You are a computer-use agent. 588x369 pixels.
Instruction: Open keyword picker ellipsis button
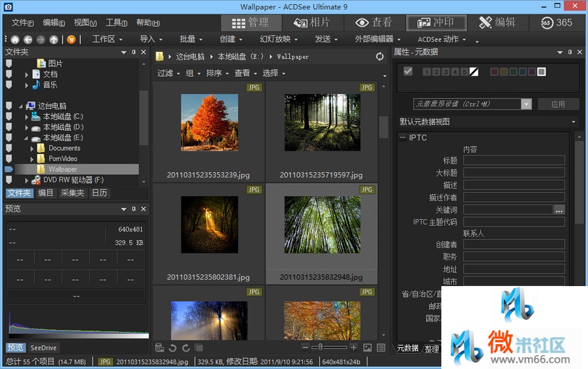(559, 210)
